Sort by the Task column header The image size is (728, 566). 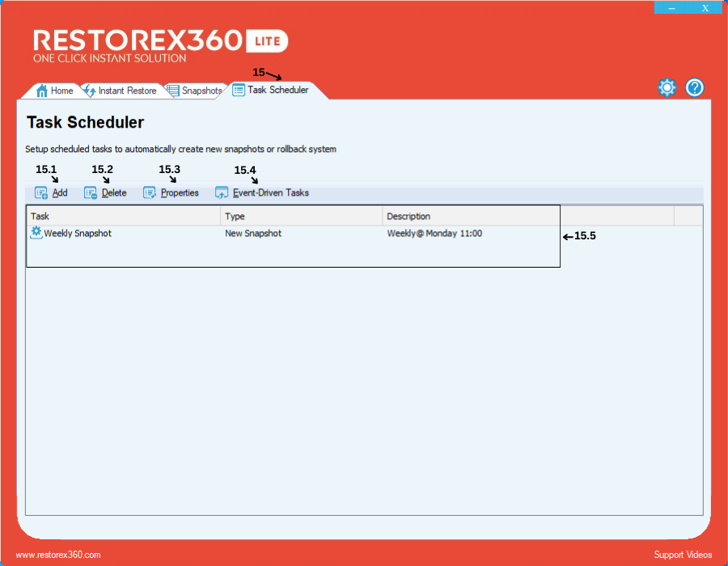(x=123, y=216)
